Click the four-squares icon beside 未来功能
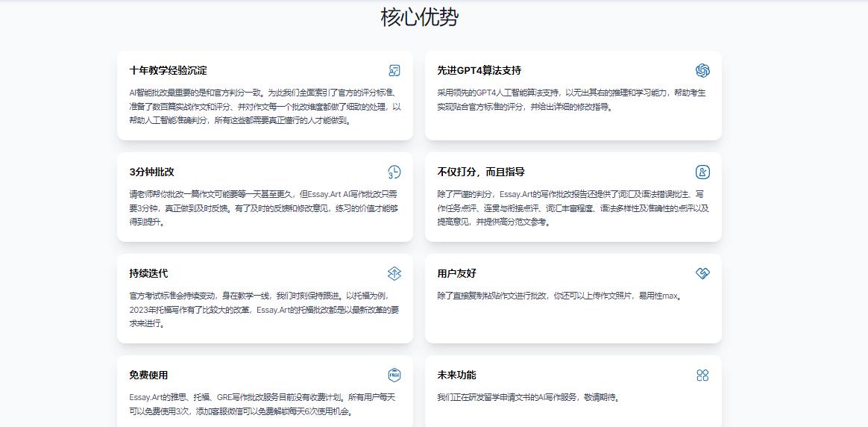 (x=702, y=375)
